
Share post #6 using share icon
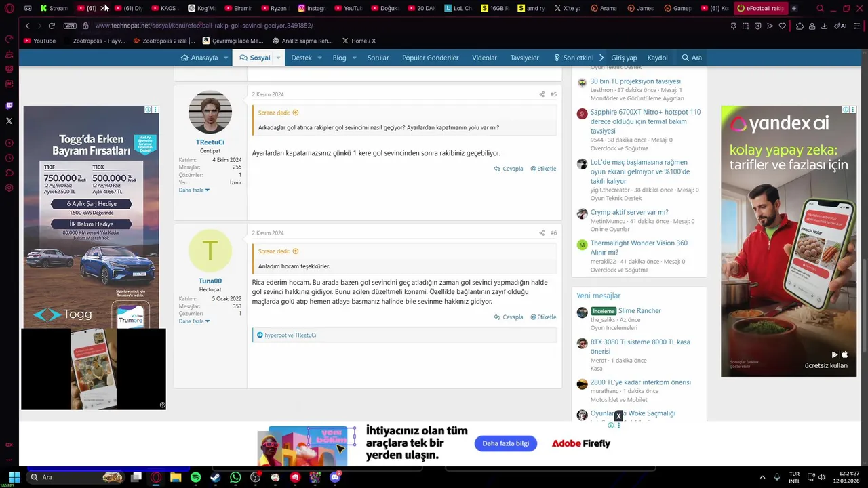click(x=541, y=233)
